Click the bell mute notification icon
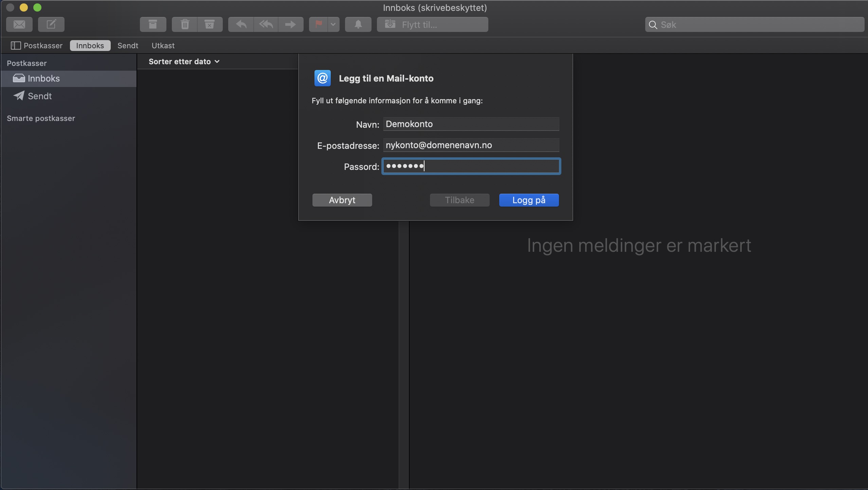 click(358, 24)
